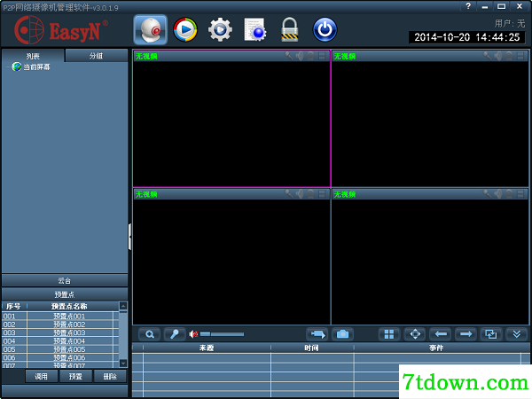Select preset row 预置点003
Screen dimensions: 532x399
click(x=60, y=332)
